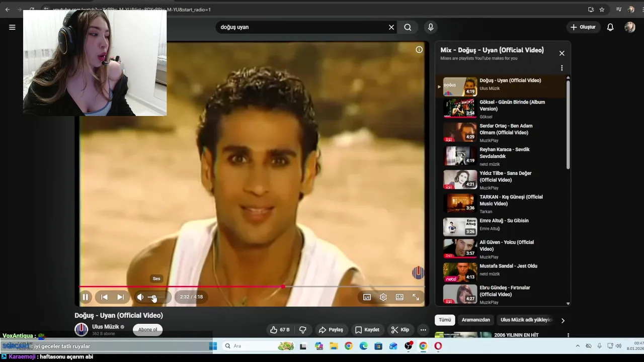
Task: Toggle subtitles on the player
Action: (x=367, y=297)
